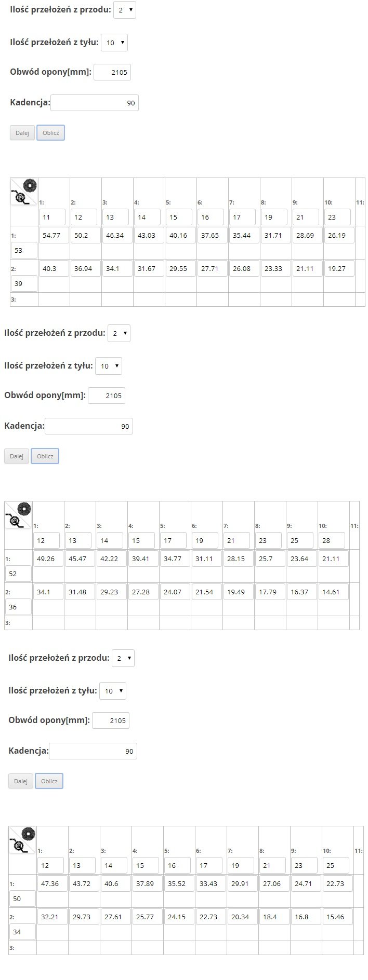This screenshot has height=980, width=368.
Task: Open top front gears count dropdown
Action: tap(125, 10)
